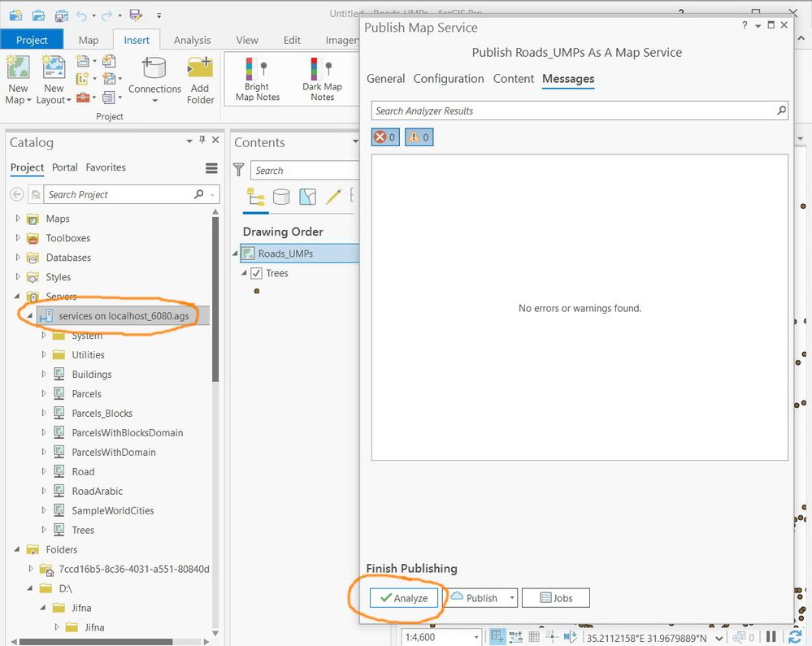Click the Search Analyzer Results magnifier icon
The width and height of the screenshot is (812, 646).
pyautogui.click(x=781, y=111)
